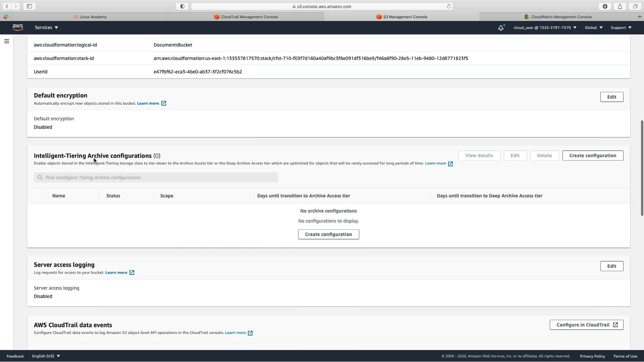Viewport: 644px width, 362px height.
Task: Open the AWS notifications bell
Action: point(501,28)
